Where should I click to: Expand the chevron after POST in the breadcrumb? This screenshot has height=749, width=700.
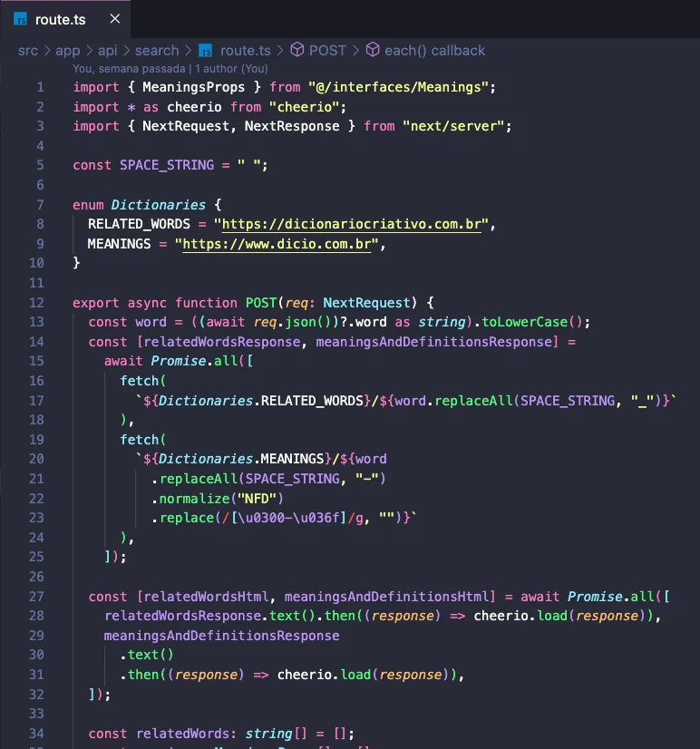coord(355,50)
